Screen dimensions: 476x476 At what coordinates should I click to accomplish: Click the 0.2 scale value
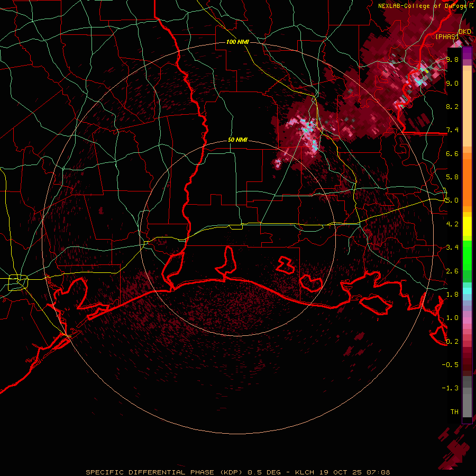452,342
